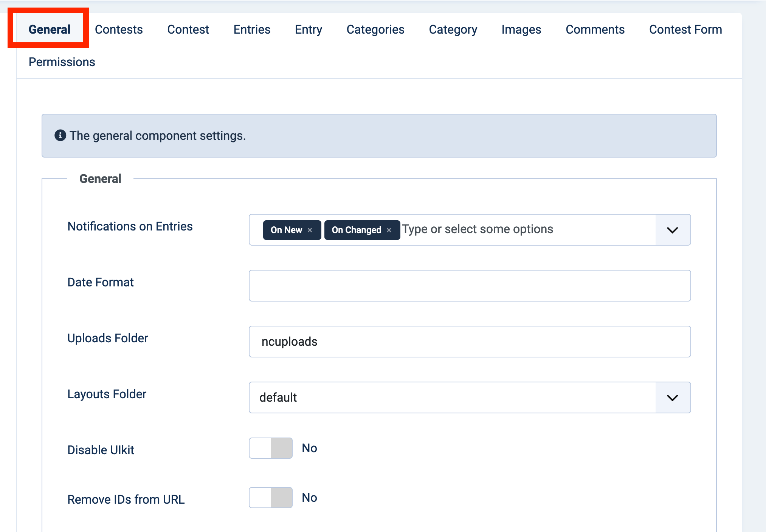Switch to the Contests tab

pos(119,29)
